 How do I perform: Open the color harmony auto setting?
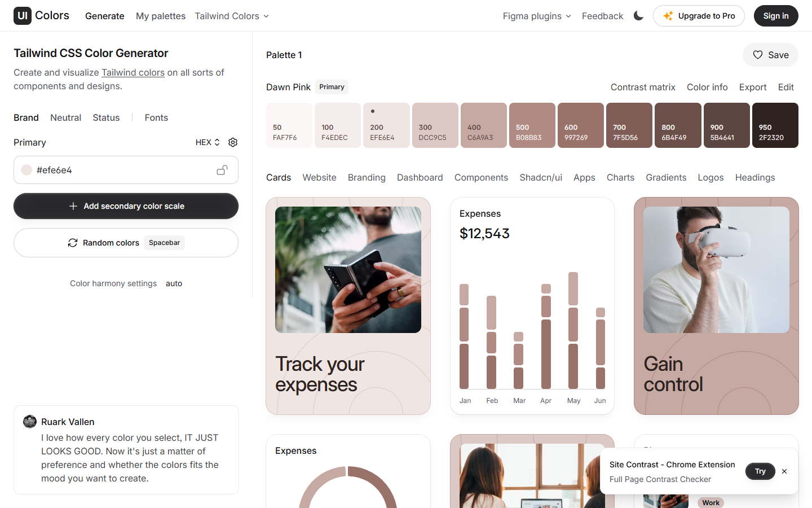(174, 283)
